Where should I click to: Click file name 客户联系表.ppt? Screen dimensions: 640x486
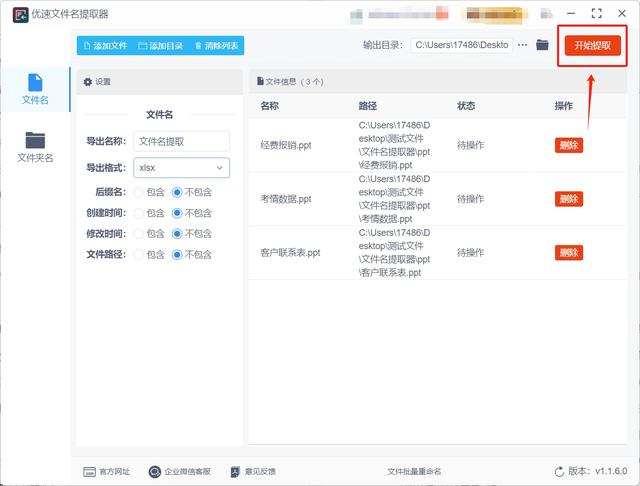290,253
